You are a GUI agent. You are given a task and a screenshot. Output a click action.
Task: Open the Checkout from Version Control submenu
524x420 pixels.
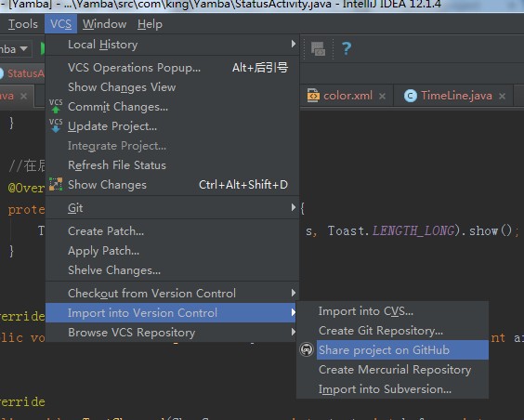172,293
